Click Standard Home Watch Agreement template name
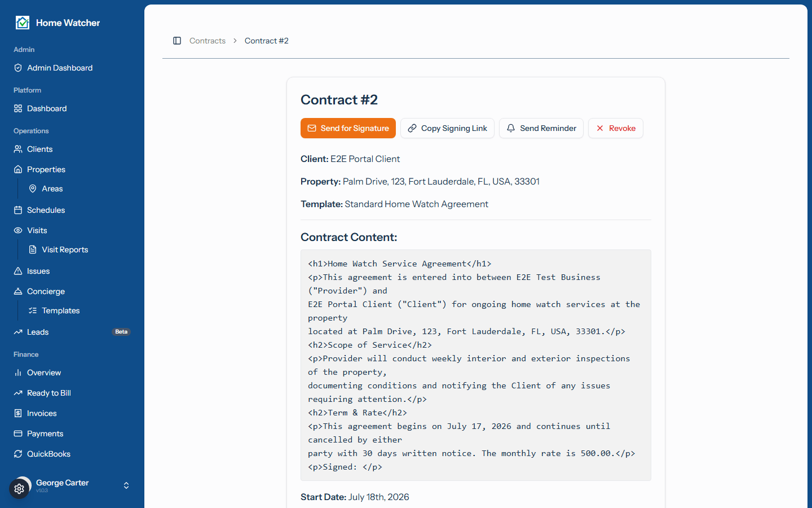 416,204
